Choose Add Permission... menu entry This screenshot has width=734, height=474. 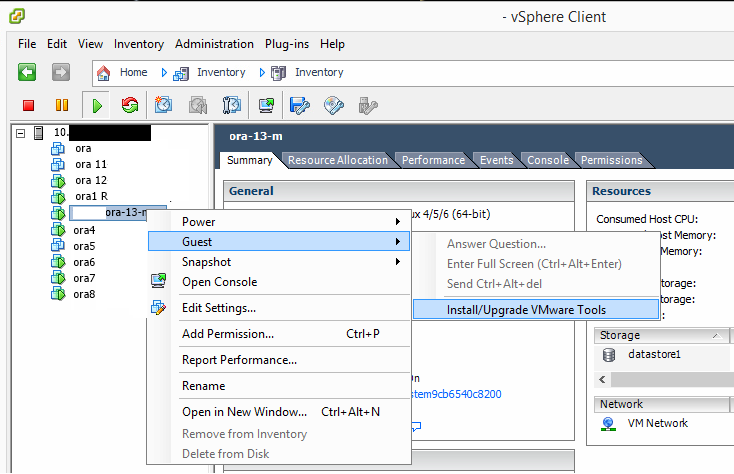(x=279, y=334)
